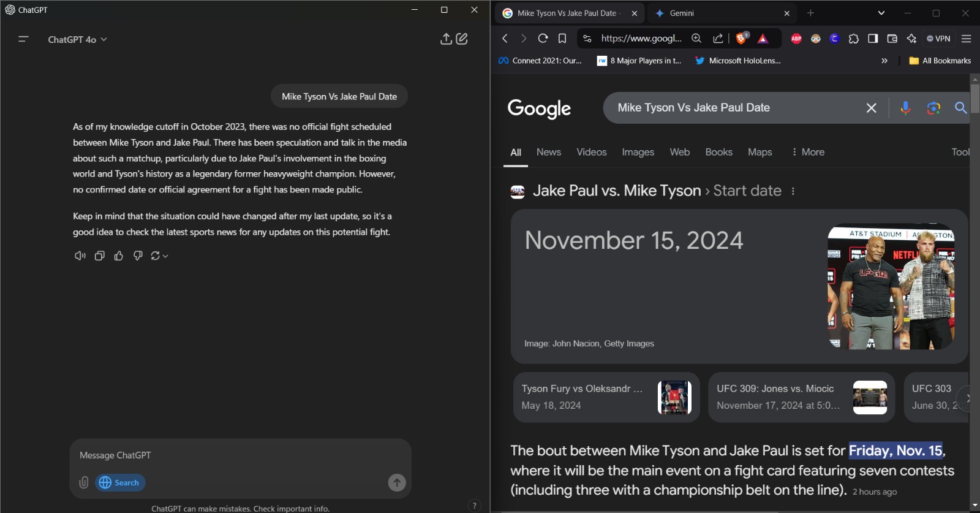Viewport: 980px width, 513px height.
Task: Start Google voice search
Action: click(905, 108)
